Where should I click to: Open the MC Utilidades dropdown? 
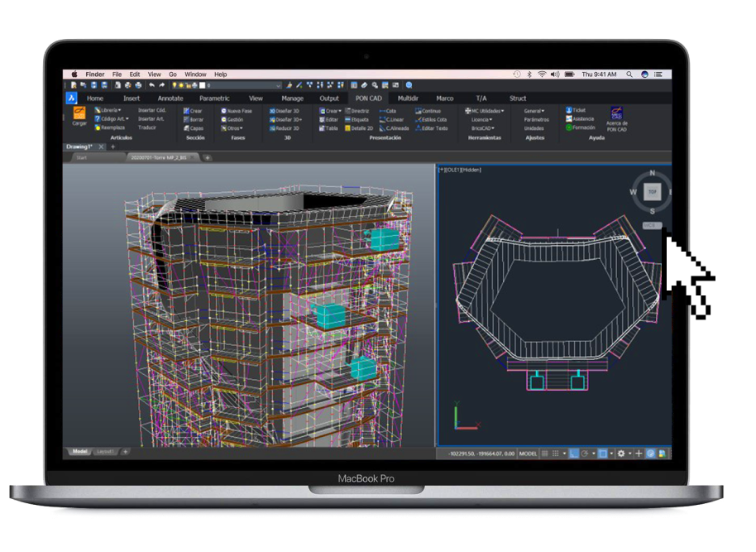click(485, 110)
